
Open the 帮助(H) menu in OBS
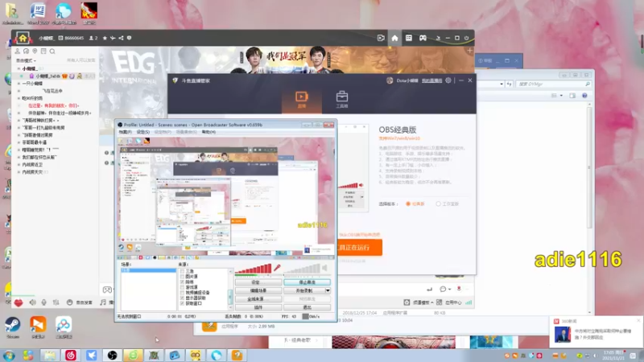(x=208, y=132)
